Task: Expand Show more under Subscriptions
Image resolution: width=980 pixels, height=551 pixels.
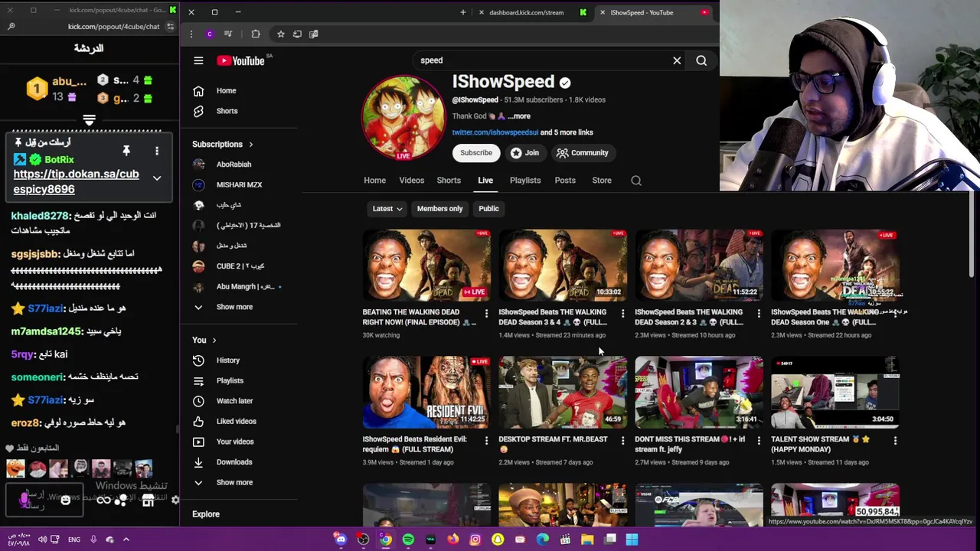Action: tap(234, 307)
